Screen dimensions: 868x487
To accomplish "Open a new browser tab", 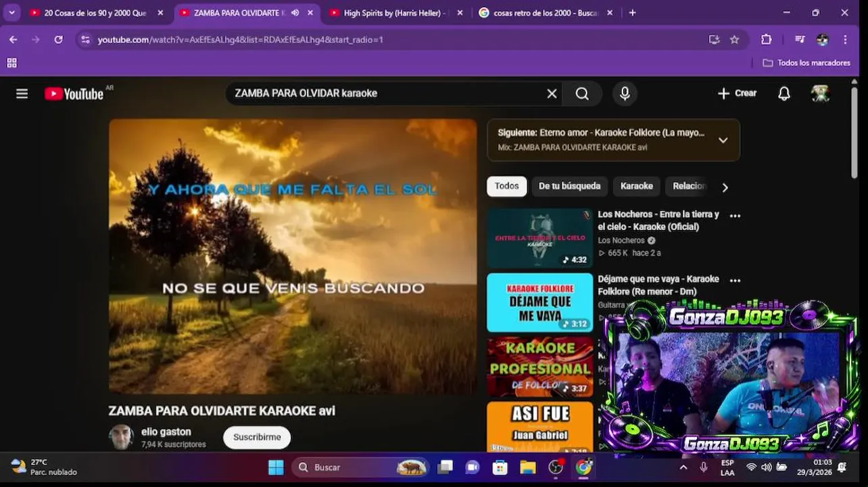I will coord(632,13).
